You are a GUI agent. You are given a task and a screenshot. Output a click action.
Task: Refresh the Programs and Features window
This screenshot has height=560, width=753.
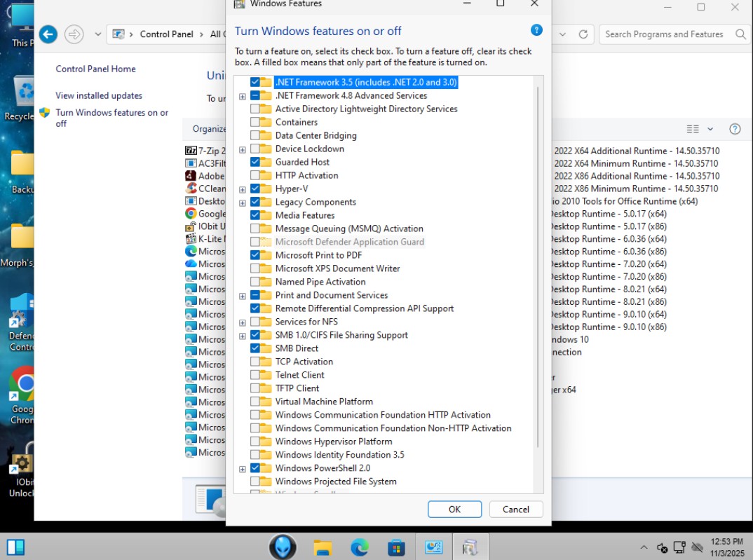coord(583,34)
